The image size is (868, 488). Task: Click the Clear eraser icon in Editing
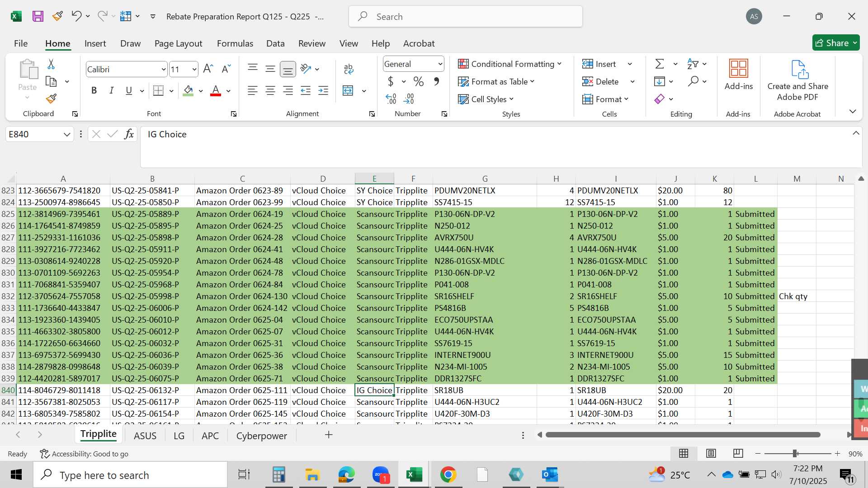tap(660, 99)
